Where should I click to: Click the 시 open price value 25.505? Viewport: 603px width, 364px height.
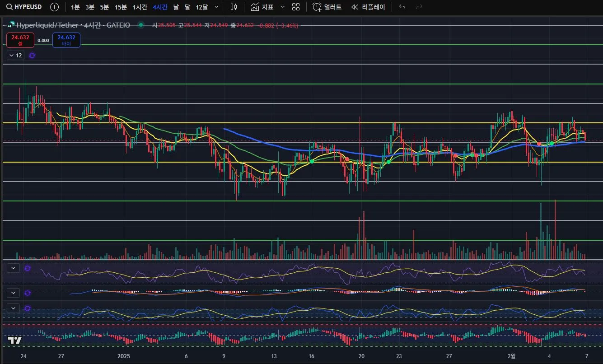click(166, 25)
